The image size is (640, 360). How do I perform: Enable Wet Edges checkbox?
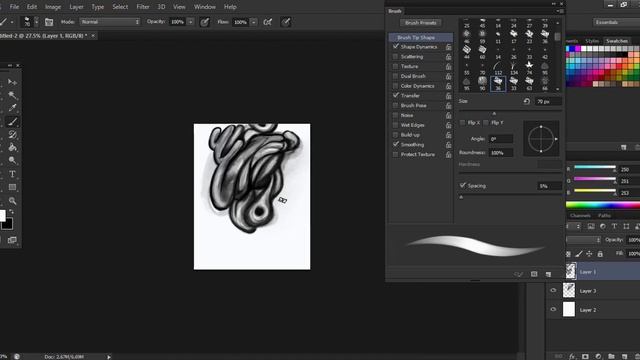coord(395,125)
